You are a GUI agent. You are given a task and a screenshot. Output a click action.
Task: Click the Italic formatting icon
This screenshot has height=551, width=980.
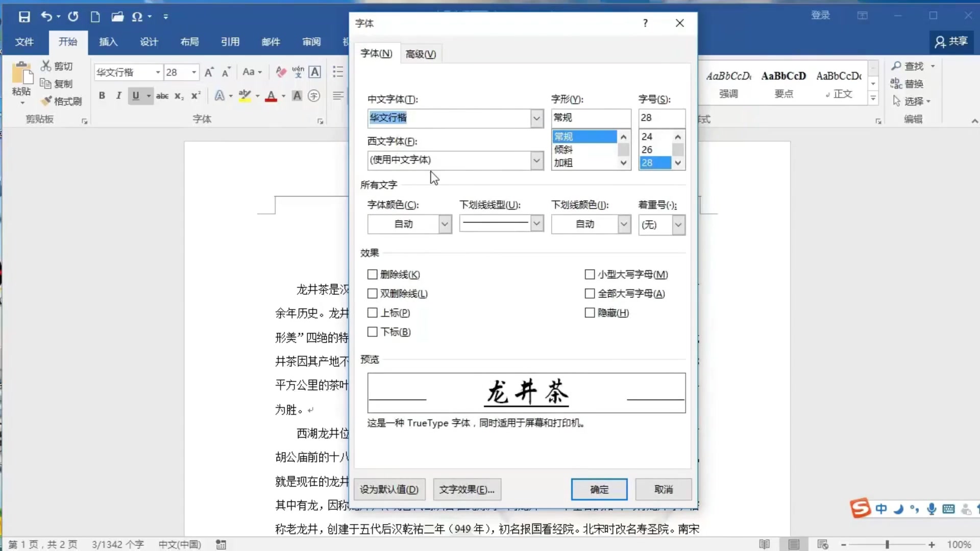[118, 95]
